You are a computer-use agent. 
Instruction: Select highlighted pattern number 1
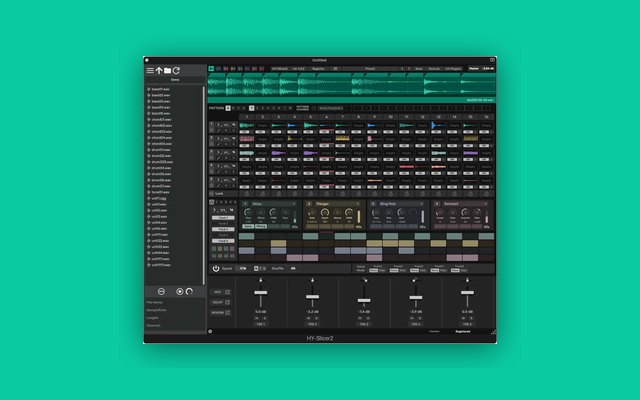tap(251, 108)
